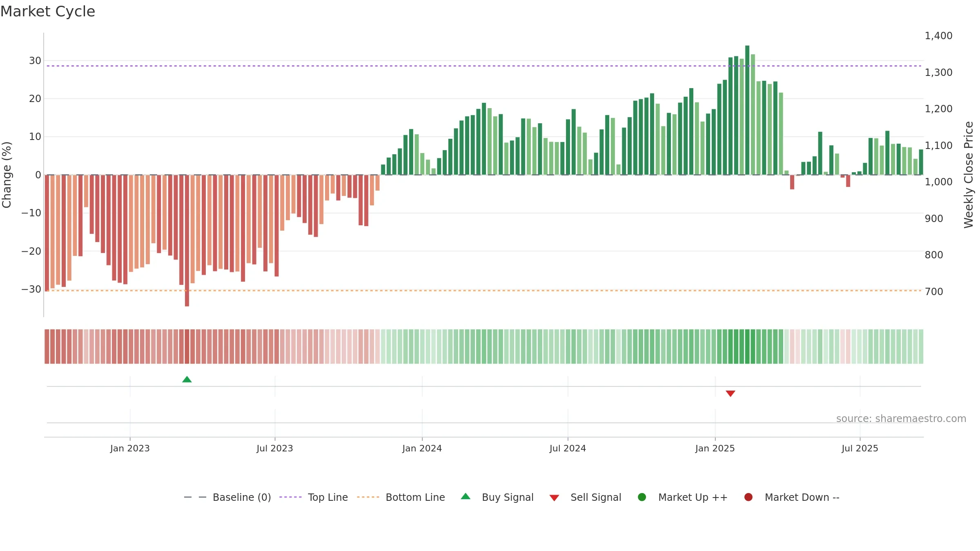Screen dimensions: 980x551
Task: Click the 1,400 price axis label
Action: coord(938,36)
